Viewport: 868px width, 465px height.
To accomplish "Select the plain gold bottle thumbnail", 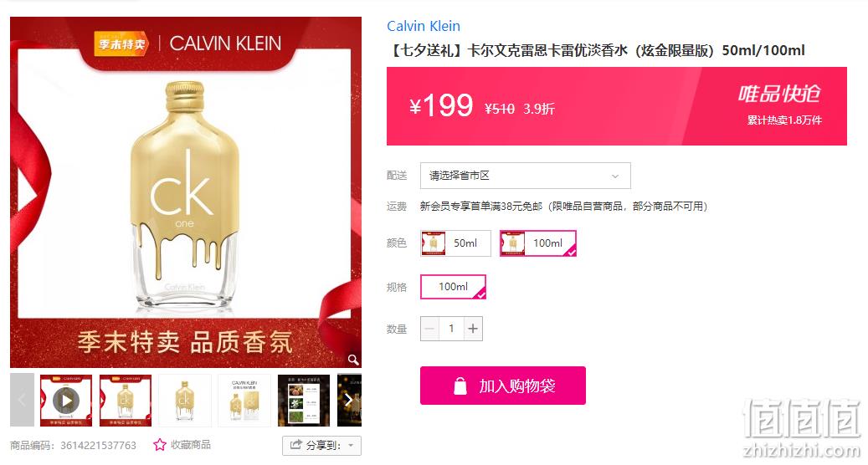I will point(185,401).
